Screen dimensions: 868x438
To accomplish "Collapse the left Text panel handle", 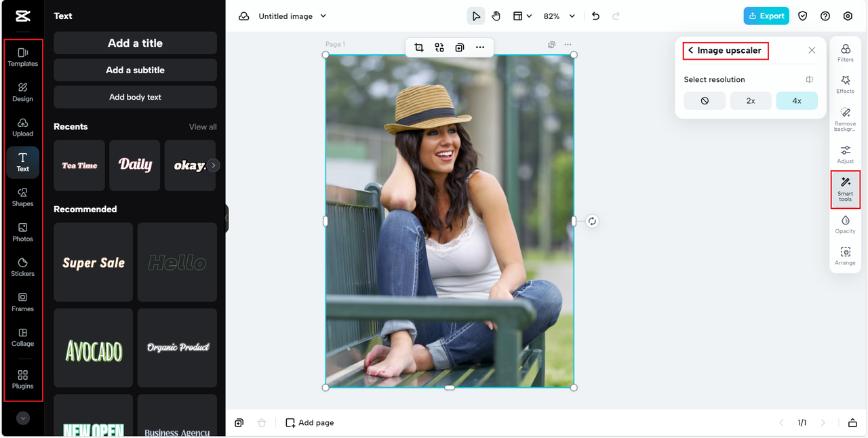I will click(226, 219).
